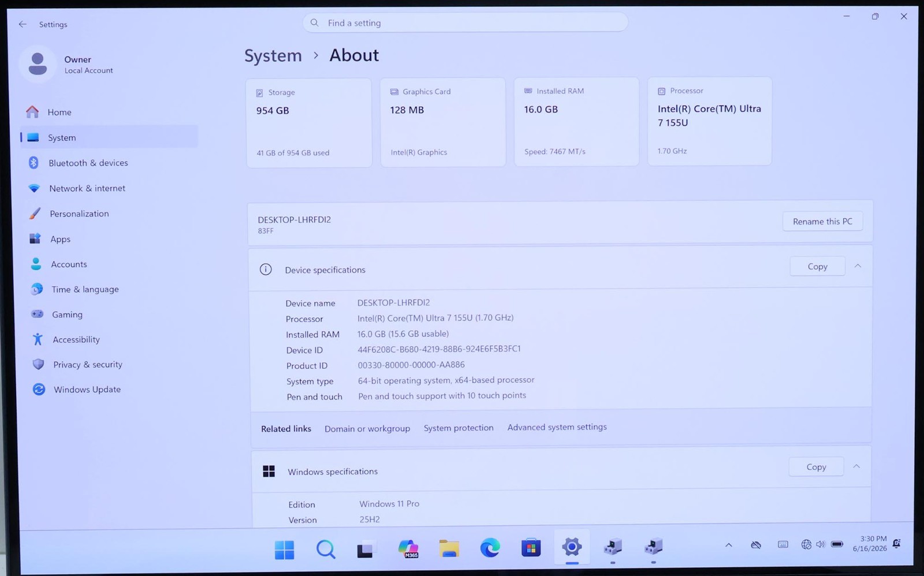Image resolution: width=924 pixels, height=576 pixels.
Task: Open Task View from the taskbar
Action: click(365, 549)
